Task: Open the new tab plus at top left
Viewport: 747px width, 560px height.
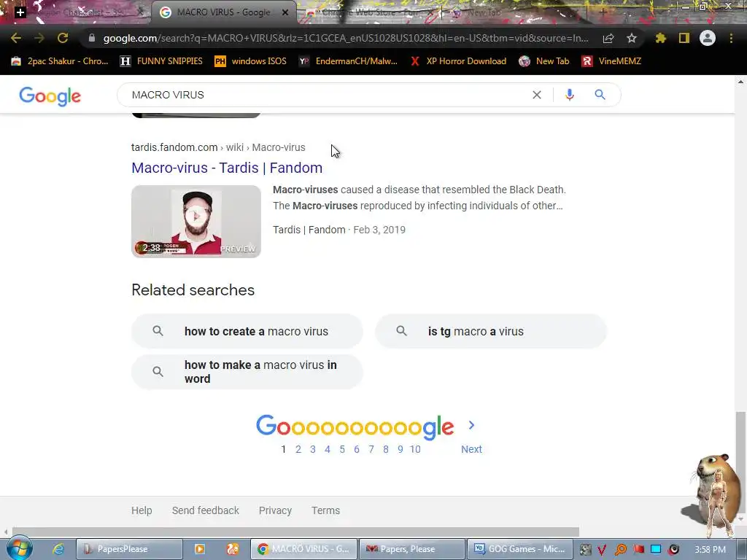Action: (x=20, y=12)
